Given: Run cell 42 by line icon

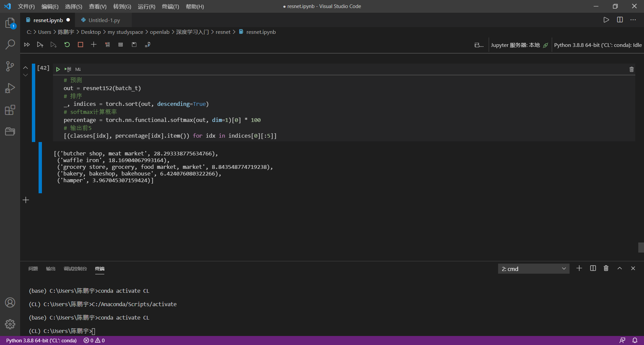Looking at the screenshot, I should click(68, 69).
